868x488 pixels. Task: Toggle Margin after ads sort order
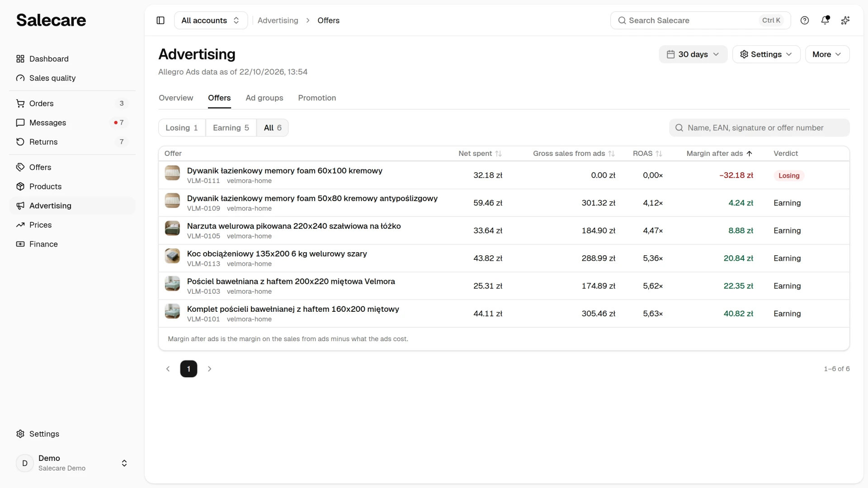click(x=719, y=154)
